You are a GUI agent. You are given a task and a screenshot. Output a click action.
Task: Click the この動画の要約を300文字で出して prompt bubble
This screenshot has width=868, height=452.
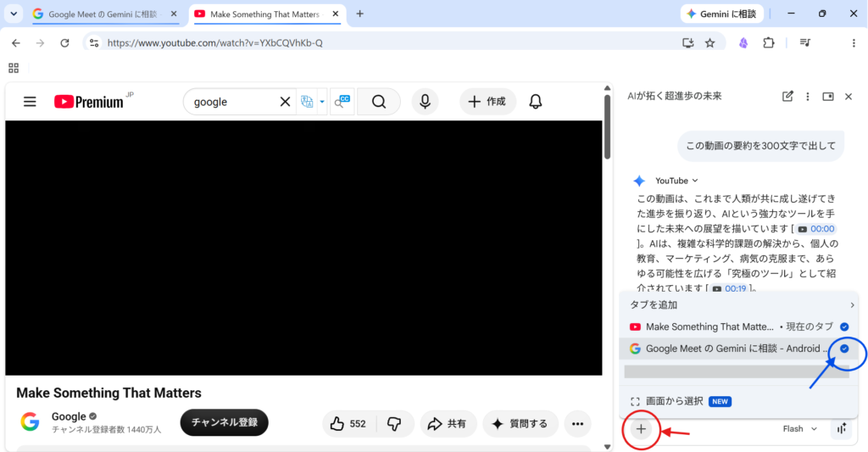[x=760, y=146]
